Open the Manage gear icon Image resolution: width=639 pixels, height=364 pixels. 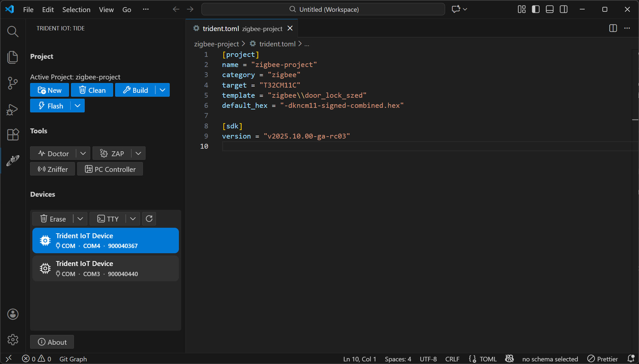[13, 340]
